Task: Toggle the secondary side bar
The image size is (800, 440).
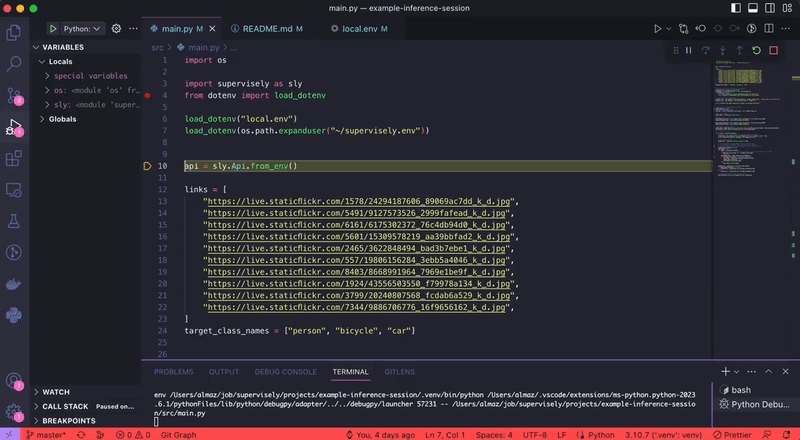Action: coord(770,8)
